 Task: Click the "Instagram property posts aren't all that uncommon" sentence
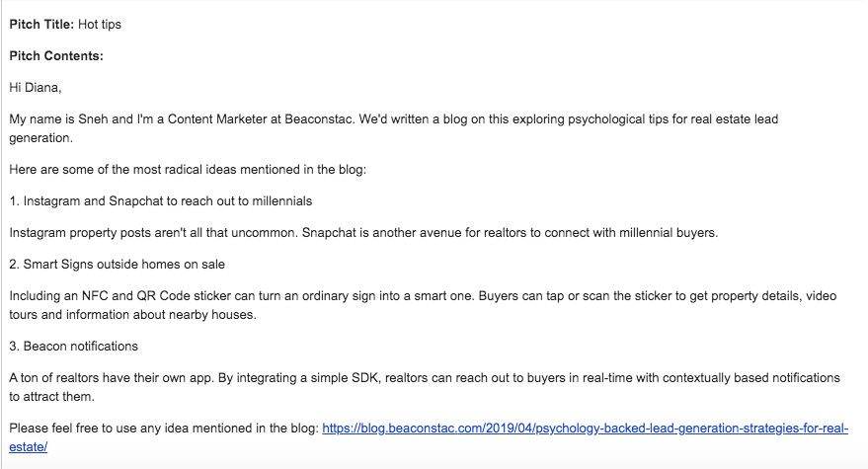153,233
